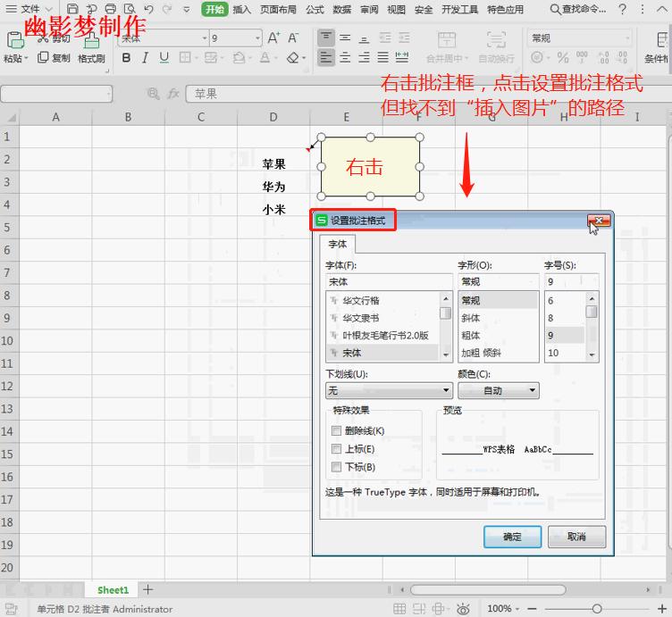This screenshot has height=617, width=672.
Task: Expand the quick access toolbar customize arrow
Action: (x=187, y=9)
